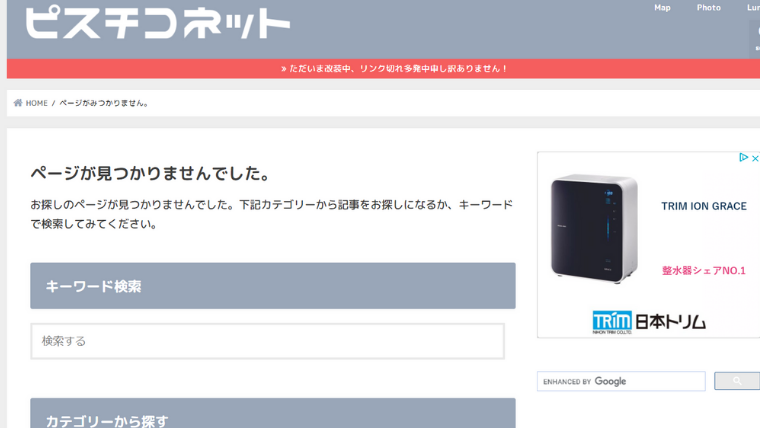
Task: Click the ピスチコネット site logo
Action: pos(157,22)
